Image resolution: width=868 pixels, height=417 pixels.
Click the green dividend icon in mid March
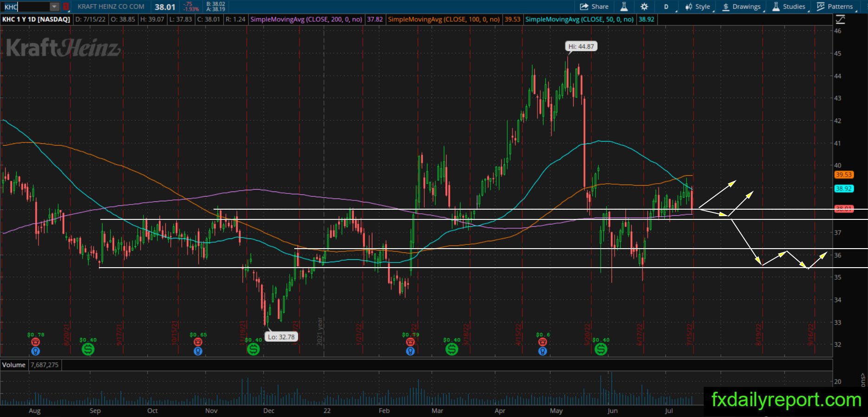tap(452, 349)
